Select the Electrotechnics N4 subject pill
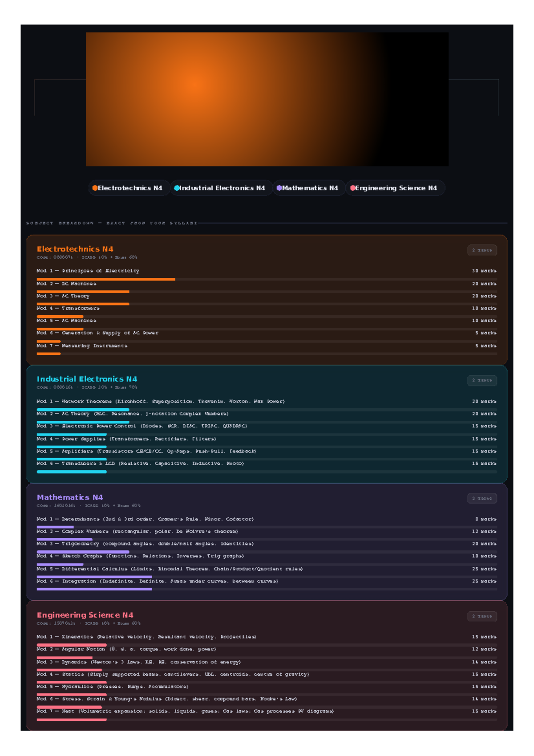Viewport: 534px width, 756px height. [x=129, y=188]
